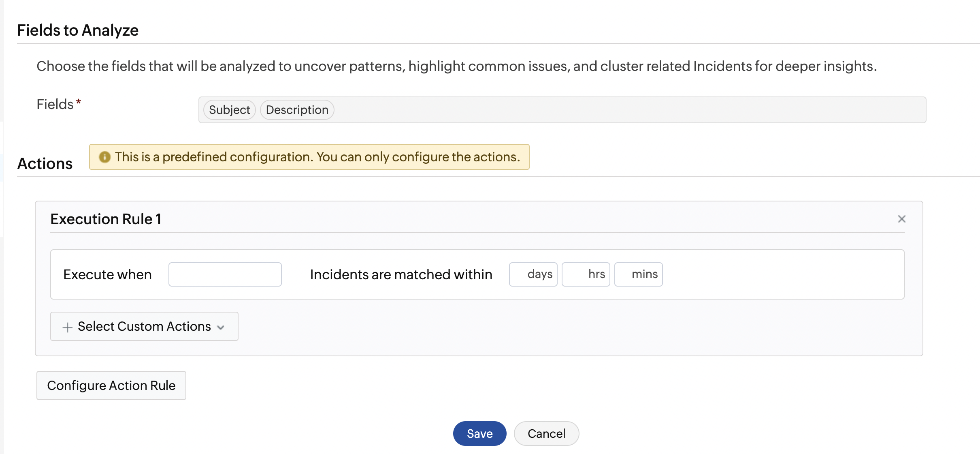This screenshot has height=454, width=980.
Task: Click the plus icon beside Select Custom Actions
Action: click(67, 327)
